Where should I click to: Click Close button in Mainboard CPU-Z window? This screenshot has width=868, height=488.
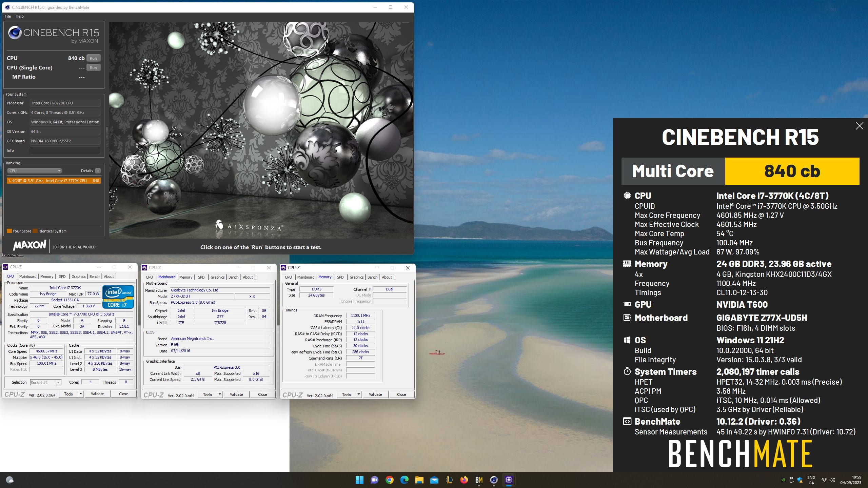(262, 394)
